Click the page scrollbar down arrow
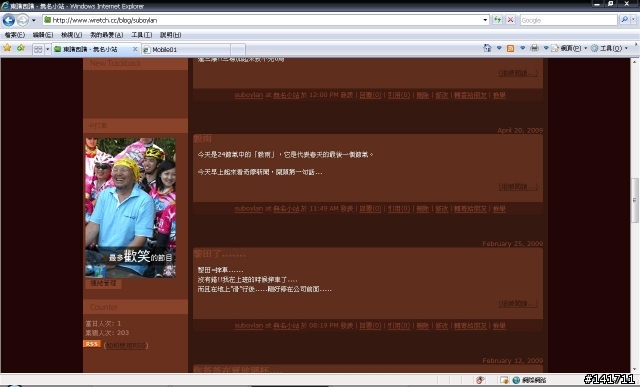Image resolution: width=640 pixels, height=387 pixels. [635, 369]
